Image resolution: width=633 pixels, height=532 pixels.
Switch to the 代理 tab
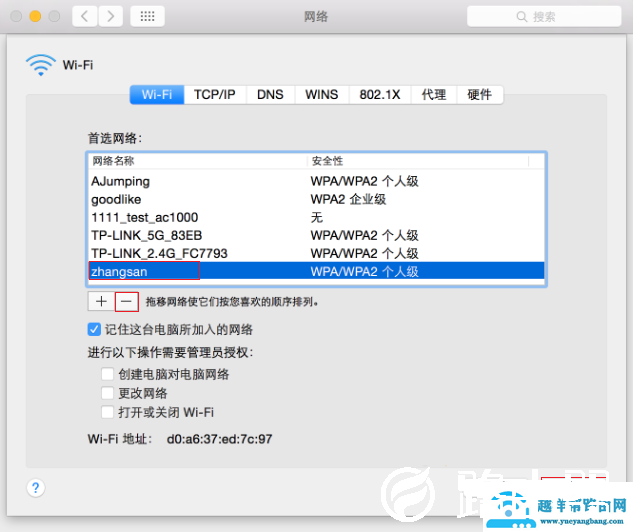[434, 94]
